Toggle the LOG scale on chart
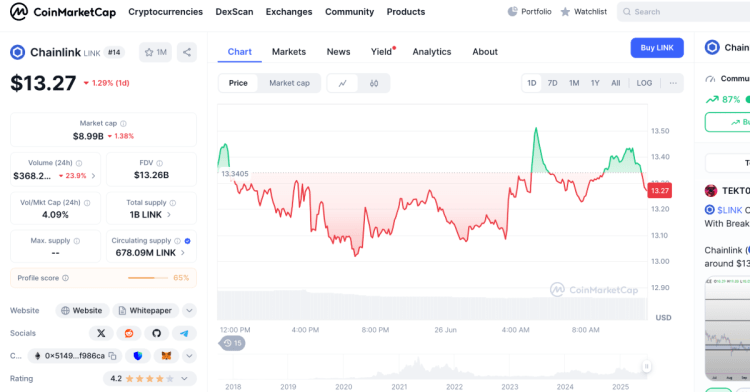This screenshot has height=392, width=750. [644, 83]
